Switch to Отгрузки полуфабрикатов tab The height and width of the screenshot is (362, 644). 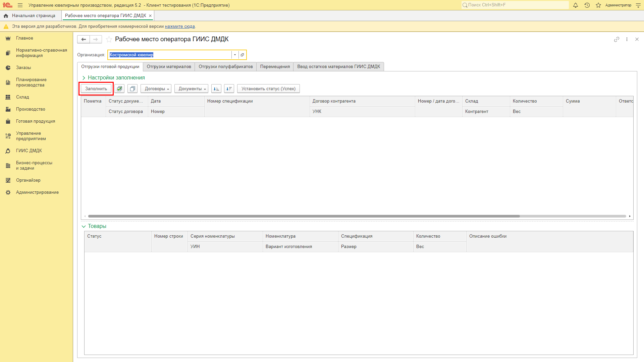(x=226, y=67)
